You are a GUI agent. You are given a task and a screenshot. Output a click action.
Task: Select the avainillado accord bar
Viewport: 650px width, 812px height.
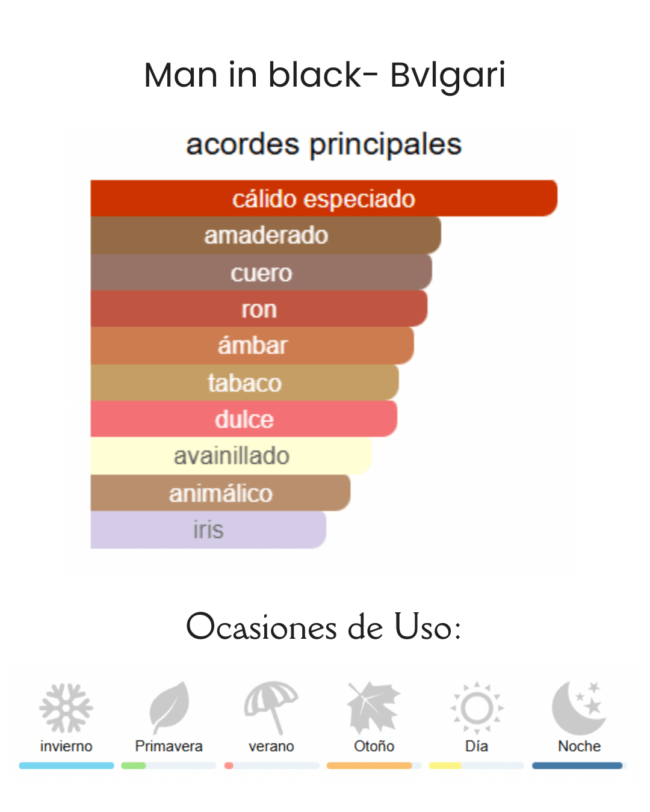231,456
